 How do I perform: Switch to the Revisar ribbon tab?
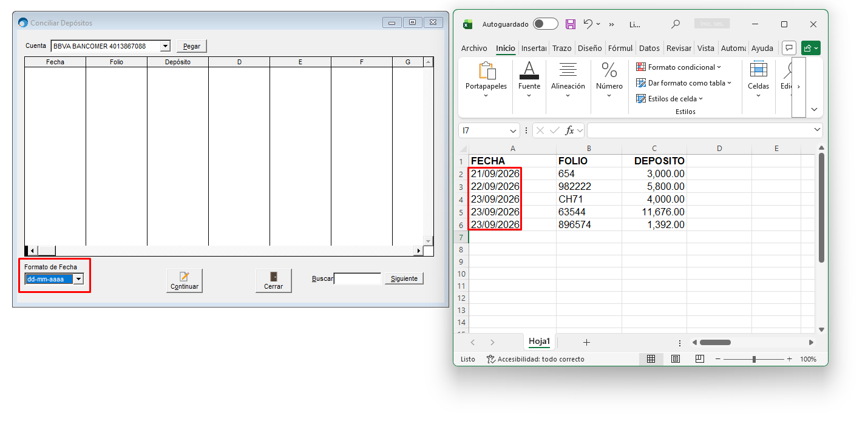679,48
